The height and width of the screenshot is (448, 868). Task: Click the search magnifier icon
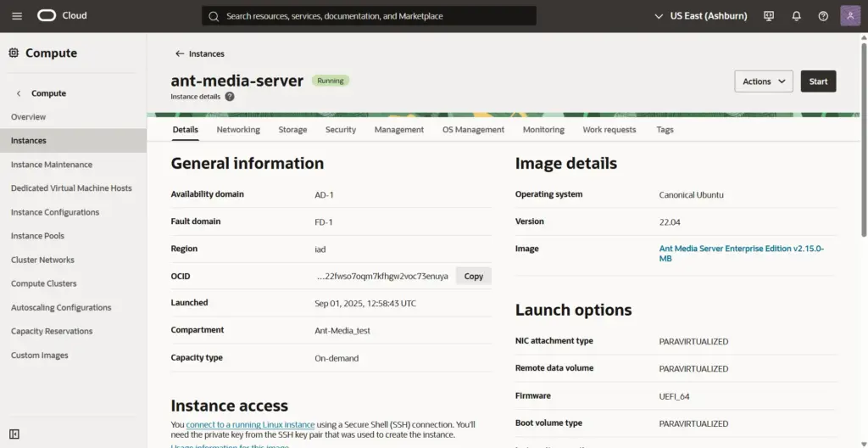coord(214,16)
